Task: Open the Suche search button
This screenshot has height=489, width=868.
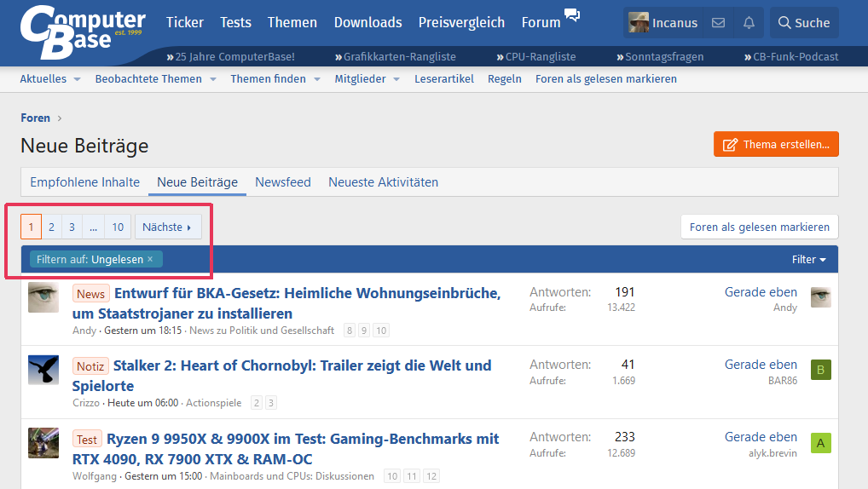Action: [x=804, y=23]
